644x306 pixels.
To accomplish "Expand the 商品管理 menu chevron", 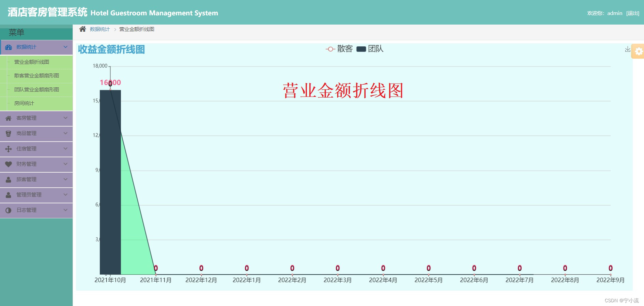I will coord(65,133).
